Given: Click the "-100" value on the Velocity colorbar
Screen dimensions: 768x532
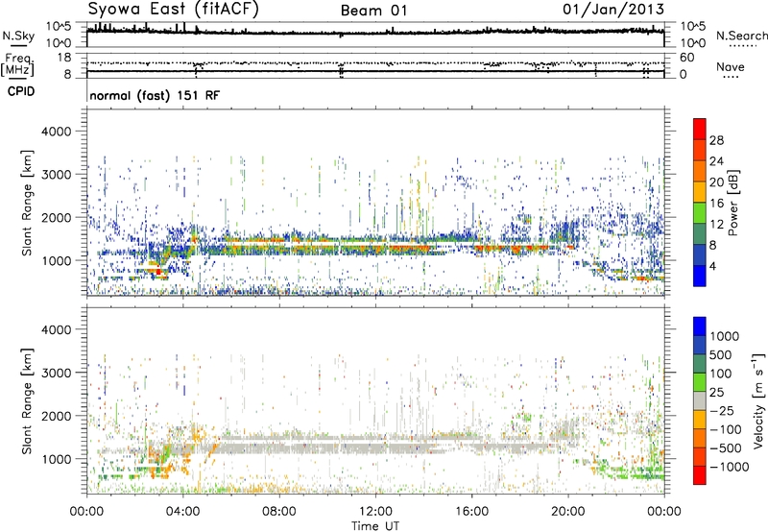Looking at the screenshot, I should point(726,429).
